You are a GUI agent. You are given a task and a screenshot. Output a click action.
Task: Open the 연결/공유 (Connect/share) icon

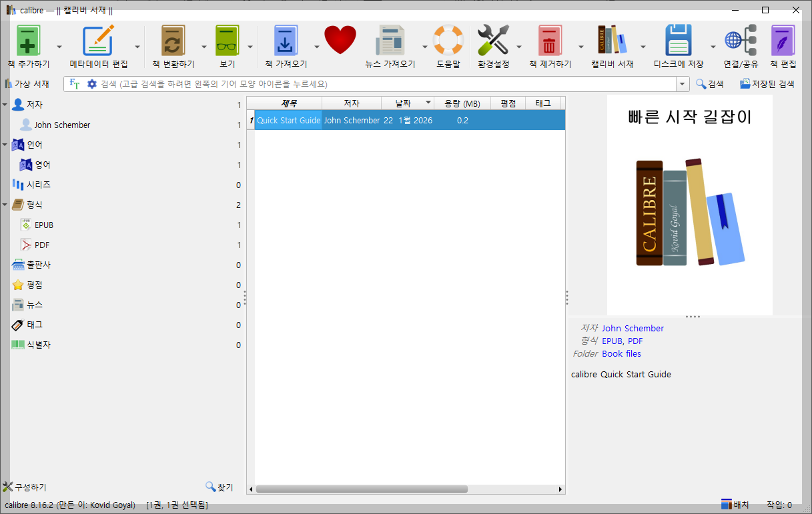(x=741, y=41)
